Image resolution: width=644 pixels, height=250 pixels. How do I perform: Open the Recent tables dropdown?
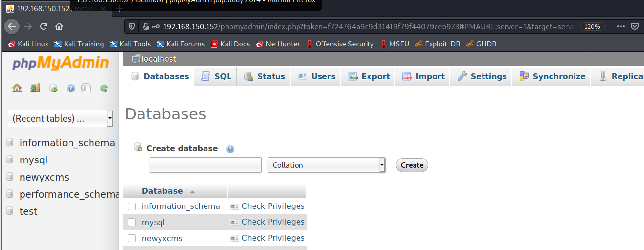60,118
